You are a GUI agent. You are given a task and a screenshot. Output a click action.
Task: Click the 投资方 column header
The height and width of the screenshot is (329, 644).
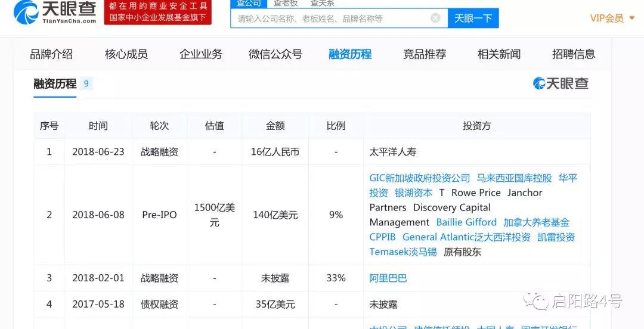point(477,126)
